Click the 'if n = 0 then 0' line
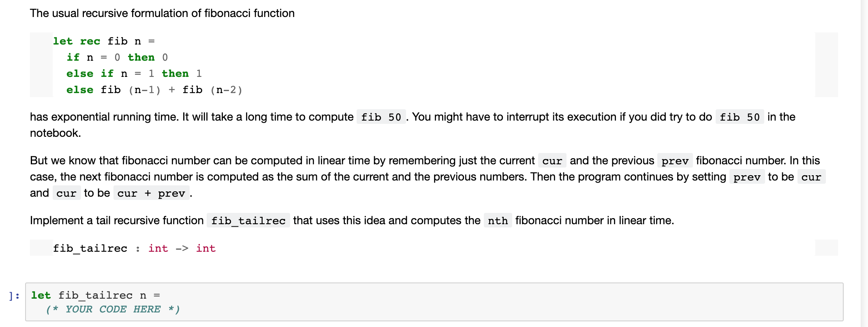The width and height of the screenshot is (868, 327). click(117, 57)
